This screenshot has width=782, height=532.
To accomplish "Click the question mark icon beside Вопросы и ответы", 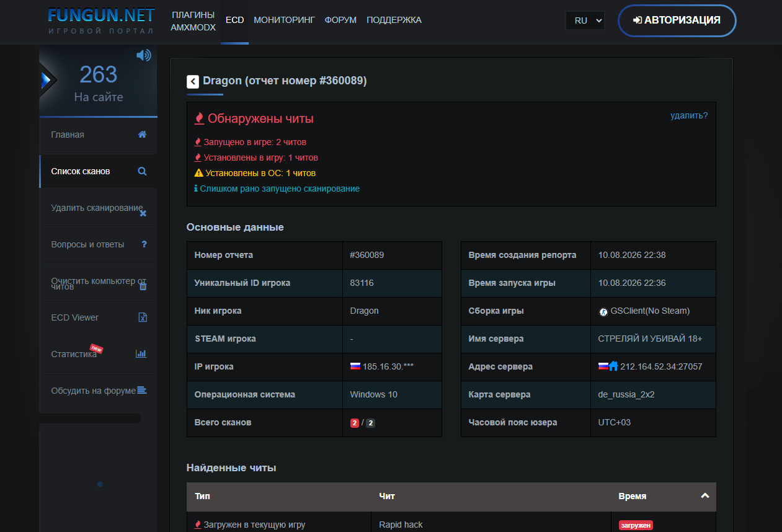I will pos(144,244).
